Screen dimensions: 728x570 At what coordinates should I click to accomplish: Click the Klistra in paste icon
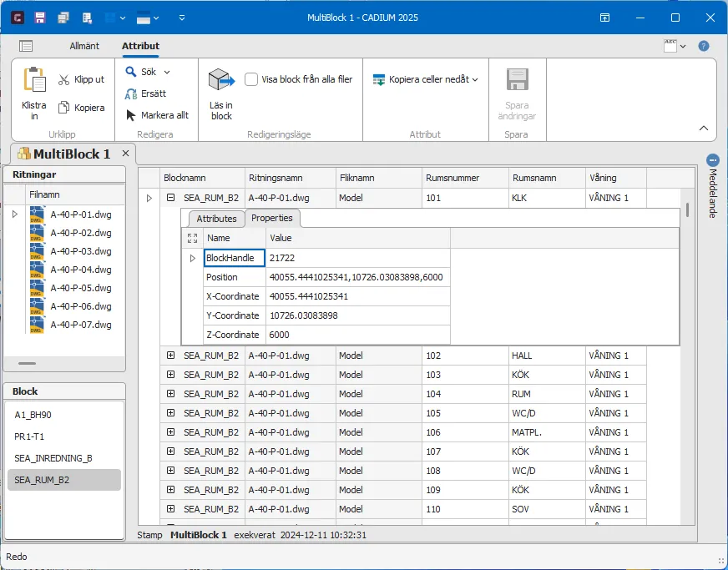pos(34,80)
